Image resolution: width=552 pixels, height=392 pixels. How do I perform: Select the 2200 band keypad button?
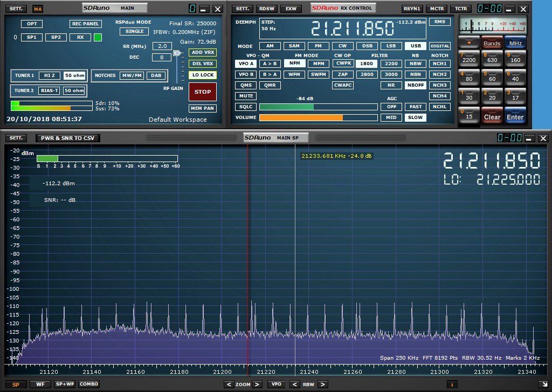tap(469, 58)
